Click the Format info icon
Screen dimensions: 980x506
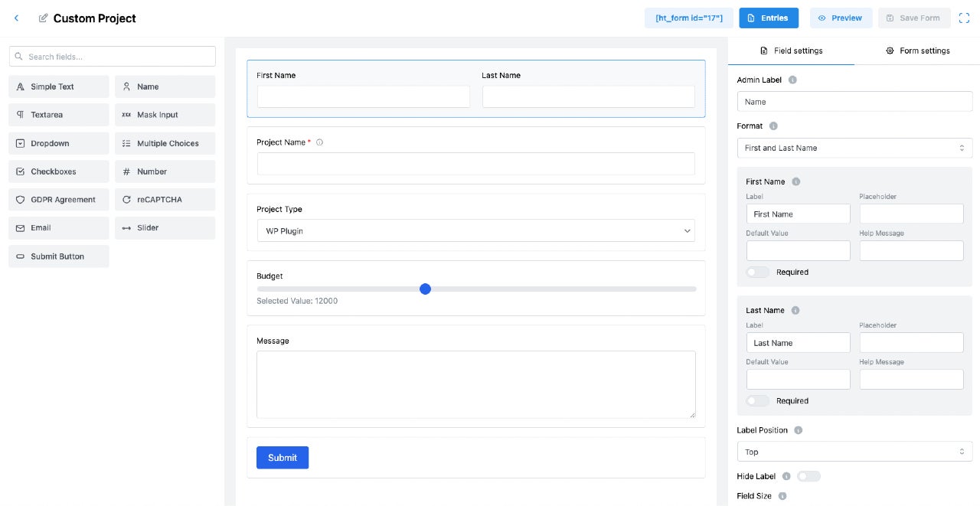(x=773, y=126)
